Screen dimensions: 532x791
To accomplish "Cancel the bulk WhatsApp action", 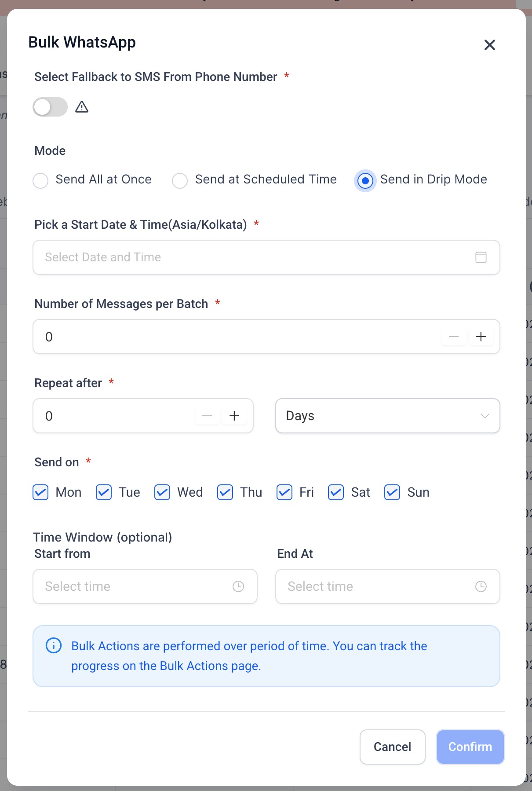I will (x=393, y=747).
